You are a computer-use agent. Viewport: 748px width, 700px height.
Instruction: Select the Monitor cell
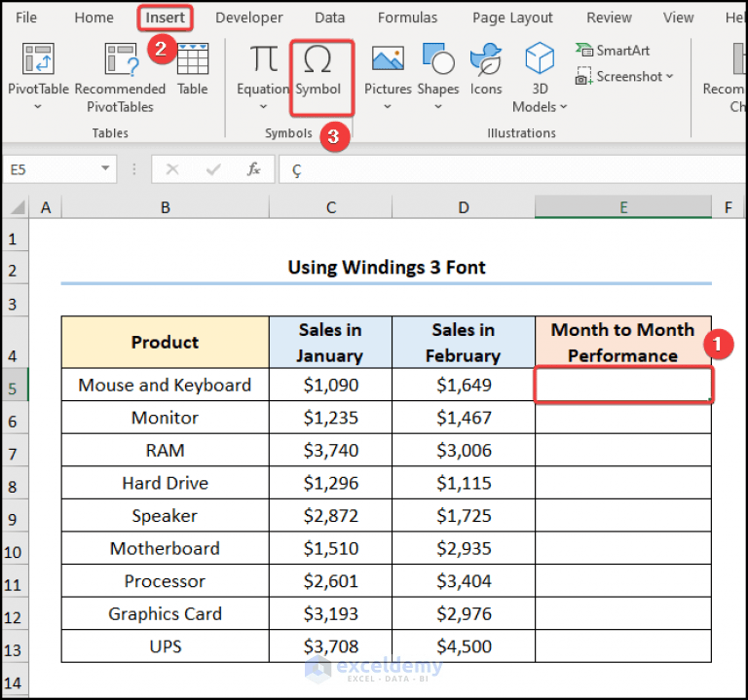(165, 418)
